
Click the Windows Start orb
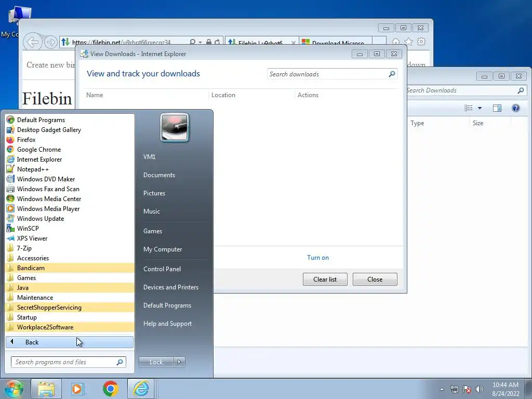[x=14, y=389]
